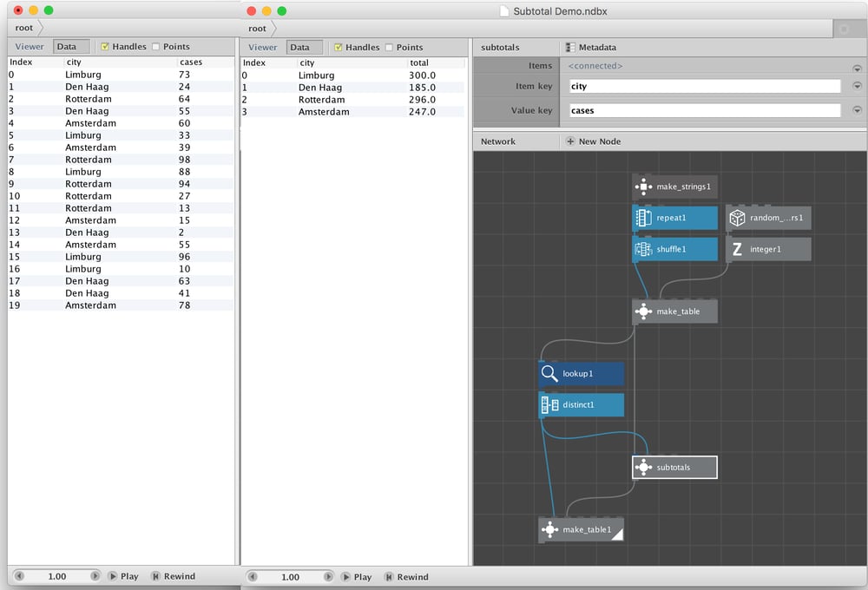
Task: Select the shuffle1 node icon
Action: pyautogui.click(x=643, y=249)
